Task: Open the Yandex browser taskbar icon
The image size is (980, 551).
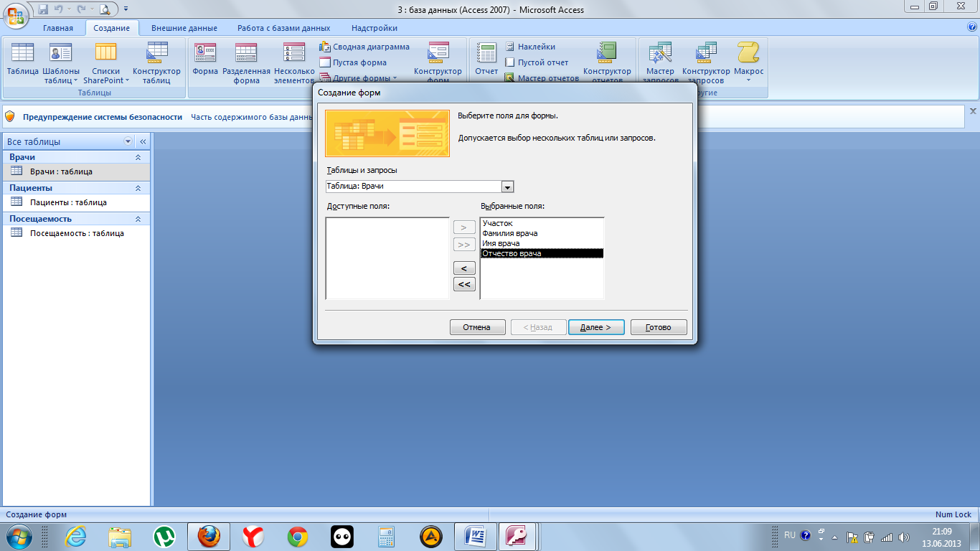Action: (x=253, y=536)
